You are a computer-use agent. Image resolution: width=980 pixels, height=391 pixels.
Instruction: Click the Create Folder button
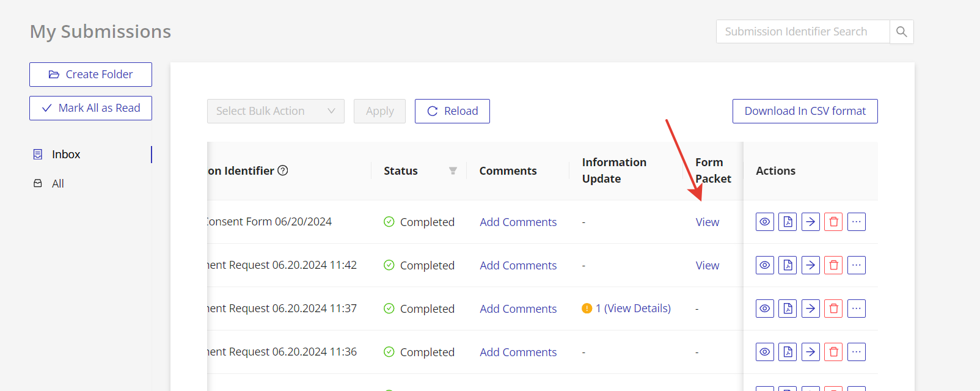(90, 75)
